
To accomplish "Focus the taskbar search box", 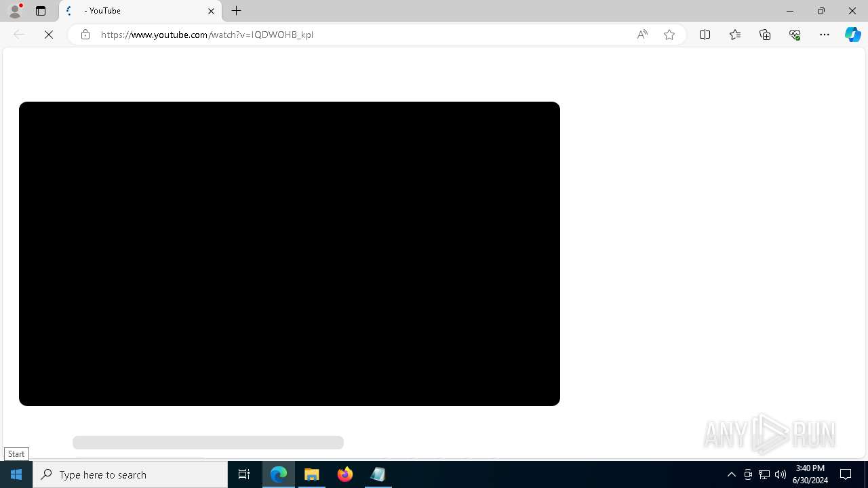I will point(130,474).
